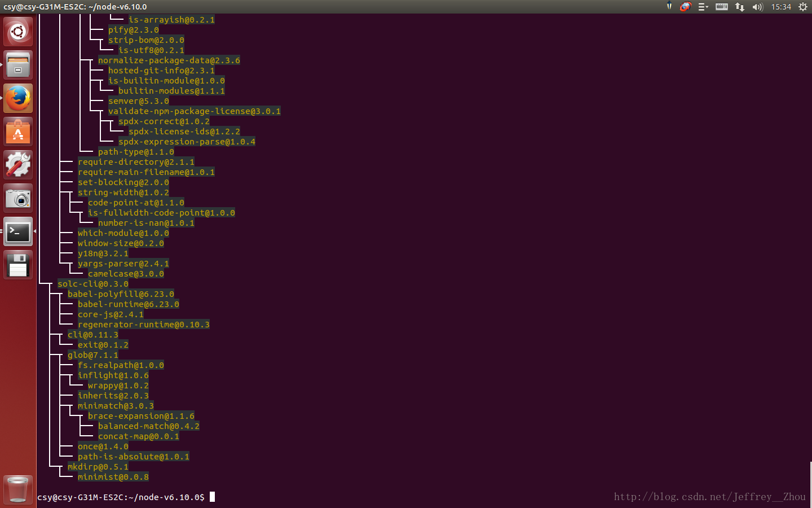Screen dimensions: 812x508
Task: Click the terminal command prompt cursor
Action: (x=212, y=497)
